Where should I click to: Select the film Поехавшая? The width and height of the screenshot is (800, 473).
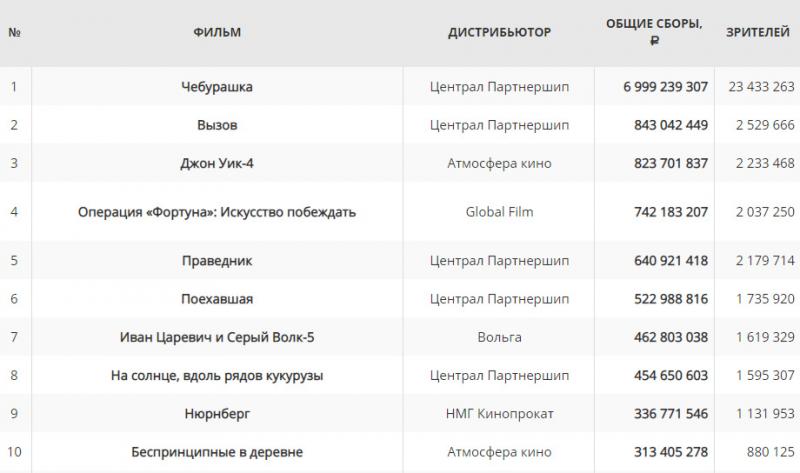coord(217,299)
